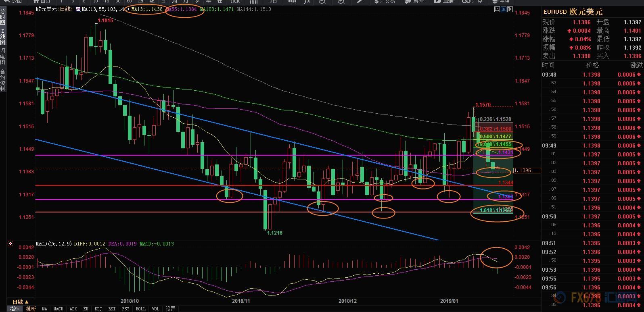This screenshot has height=312, width=644.
Task: Click the MACD panel settings gear icon
Action: (x=10, y=243)
